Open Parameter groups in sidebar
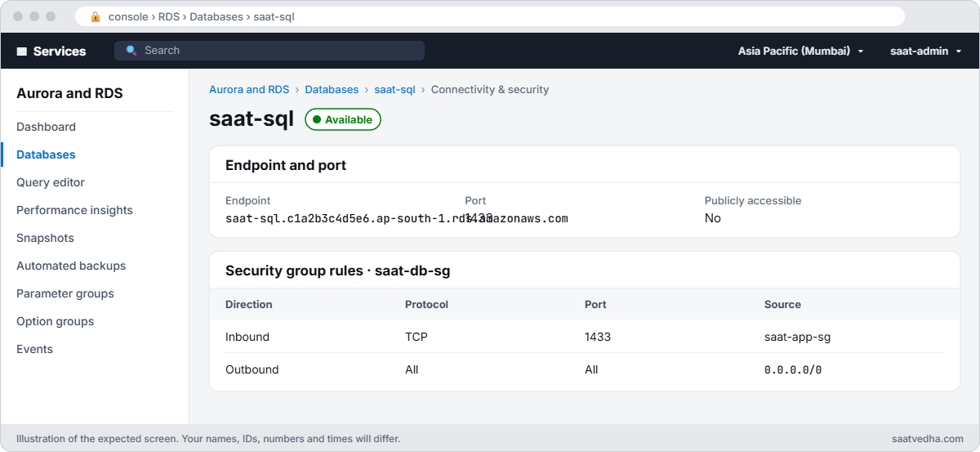The height and width of the screenshot is (452, 980). pyautogui.click(x=65, y=293)
